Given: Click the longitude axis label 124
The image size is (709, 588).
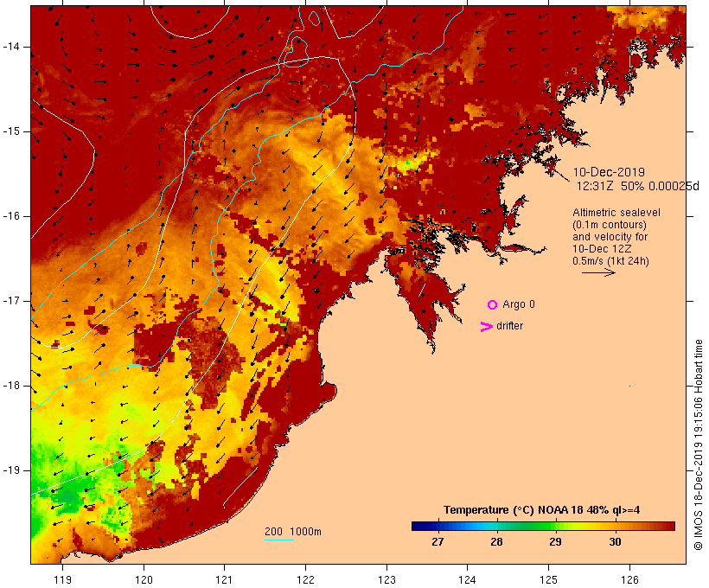Looking at the screenshot, I should click(x=467, y=579).
